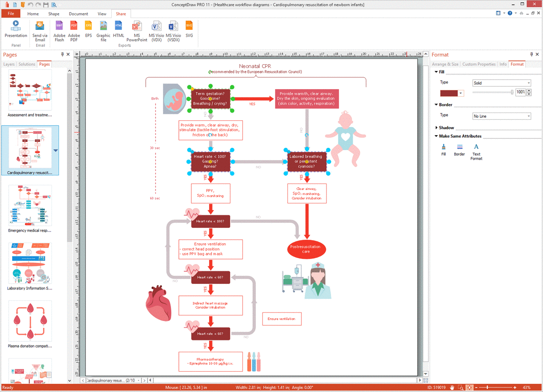Export diagram as Adobe PDF

coord(74,31)
